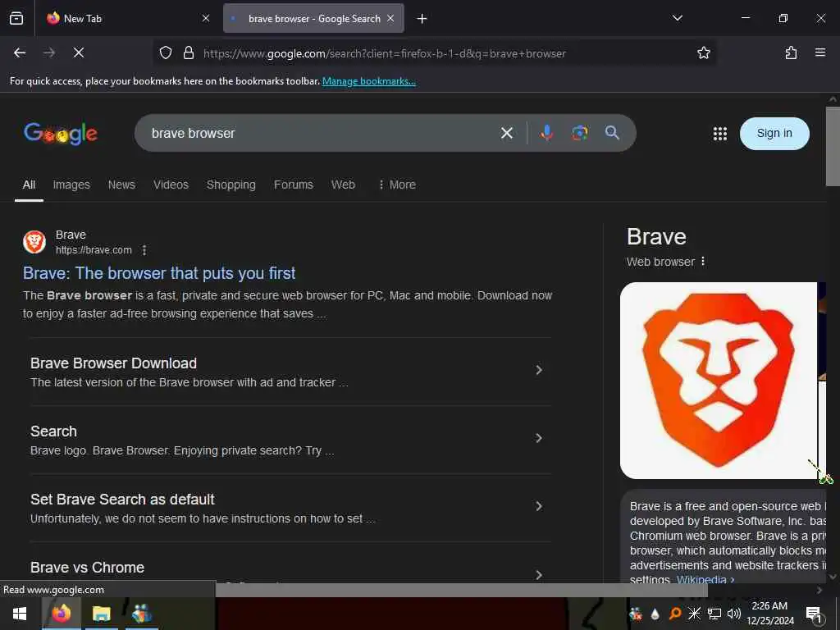Open the Windows Start menu
This screenshot has width=840, height=630.
20,614
